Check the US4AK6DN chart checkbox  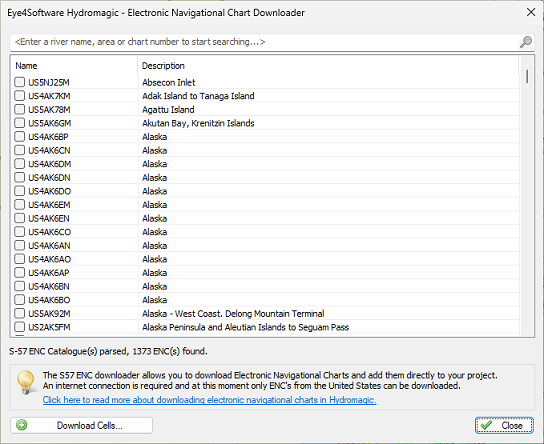coord(19,177)
